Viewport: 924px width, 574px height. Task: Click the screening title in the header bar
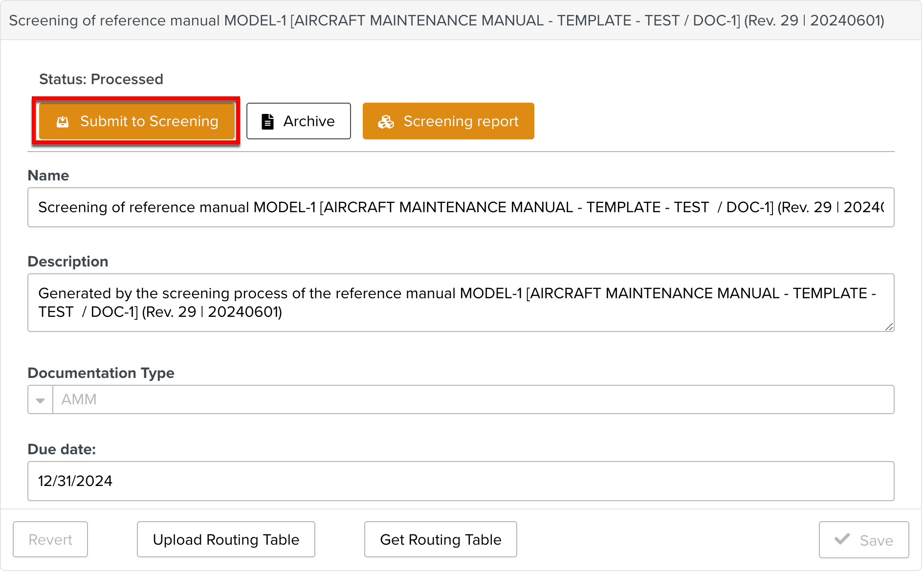click(446, 21)
